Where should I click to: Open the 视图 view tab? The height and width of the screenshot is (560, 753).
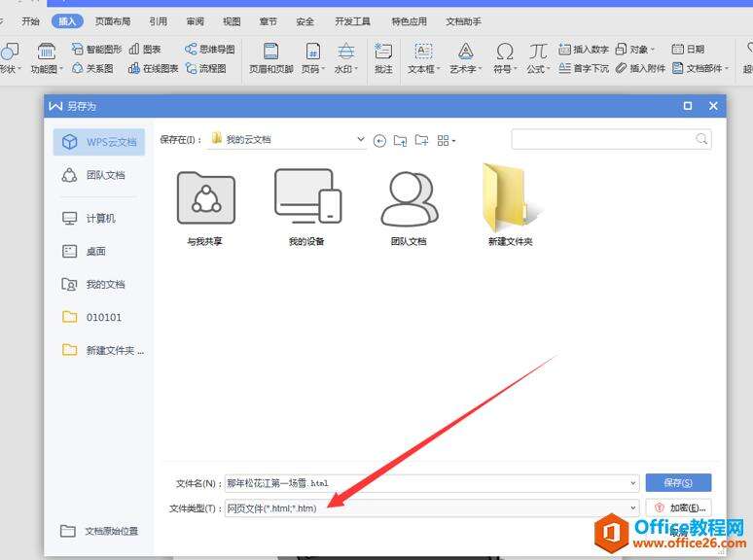(x=232, y=21)
